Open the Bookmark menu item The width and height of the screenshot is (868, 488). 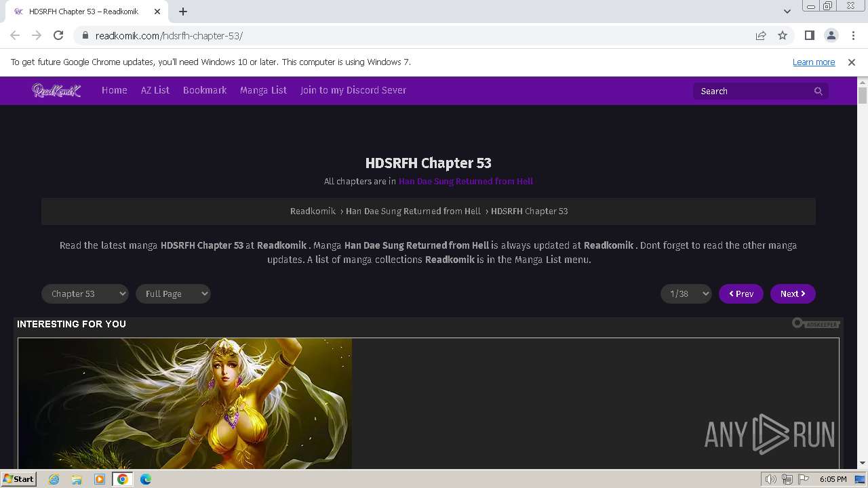coord(205,90)
